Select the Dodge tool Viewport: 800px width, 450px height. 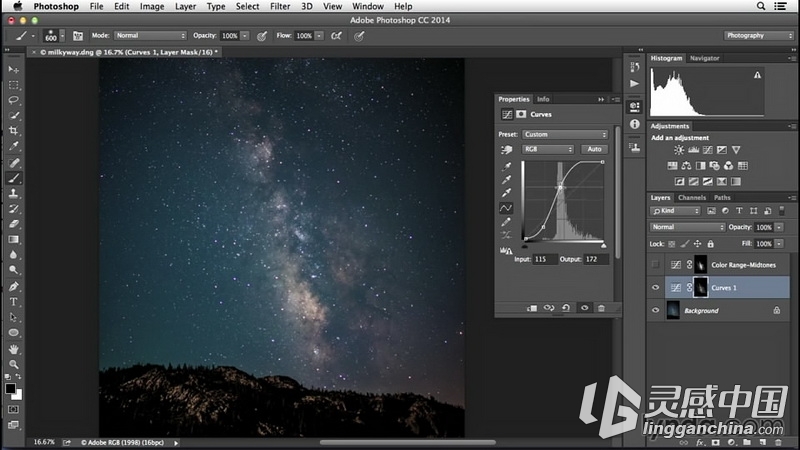pyautogui.click(x=14, y=270)
